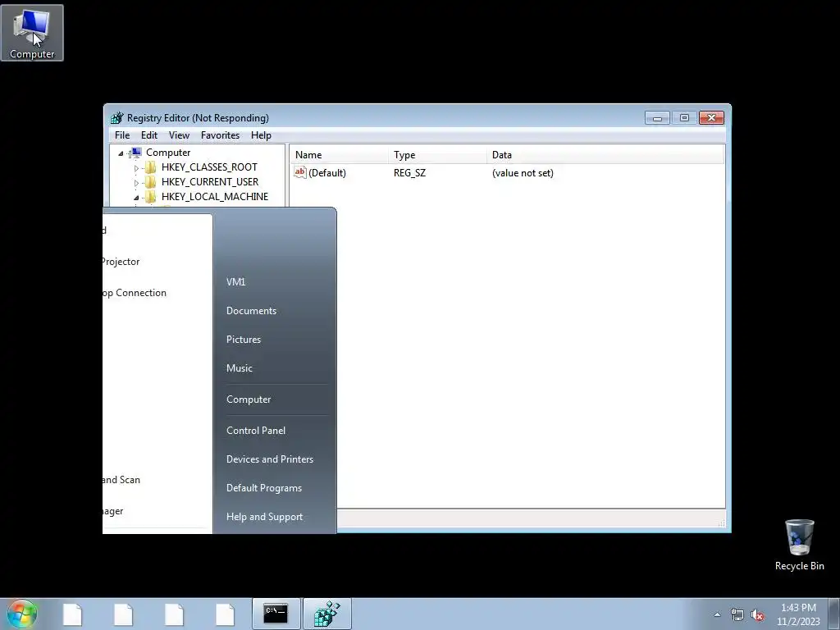
Task: Show hidden tray icons arrow
Action: [x=717, y=614]
